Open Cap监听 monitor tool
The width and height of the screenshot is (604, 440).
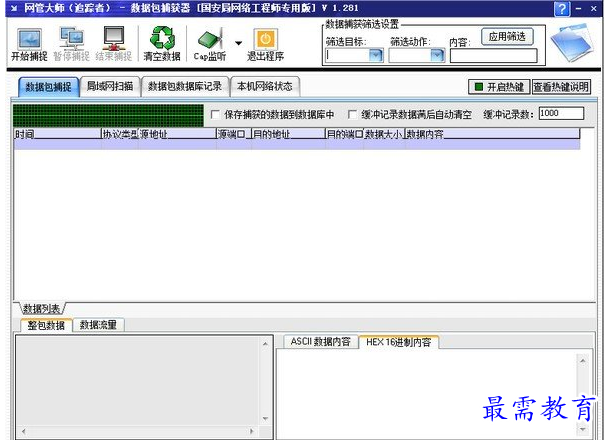tap(210, 45)
